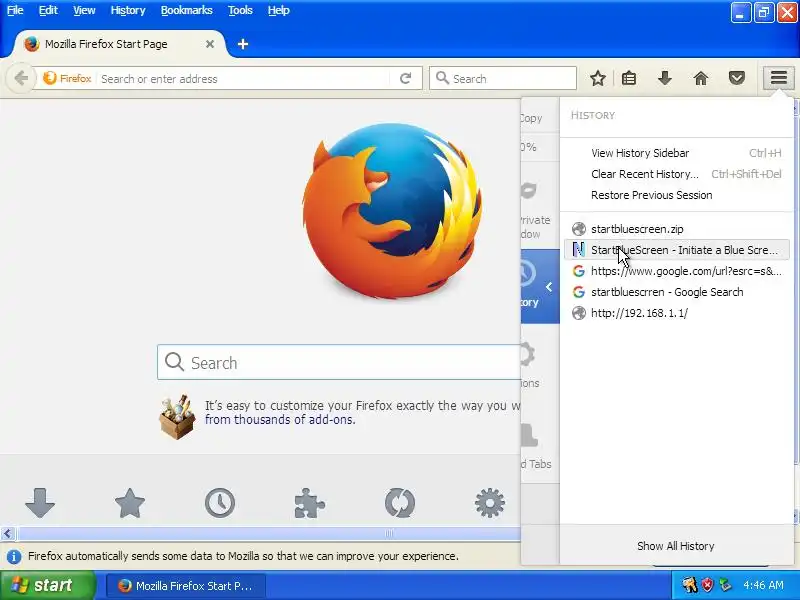Open the Bookmarks menu
The width and height of the screenshot is (800, 600).
point(186,10)
